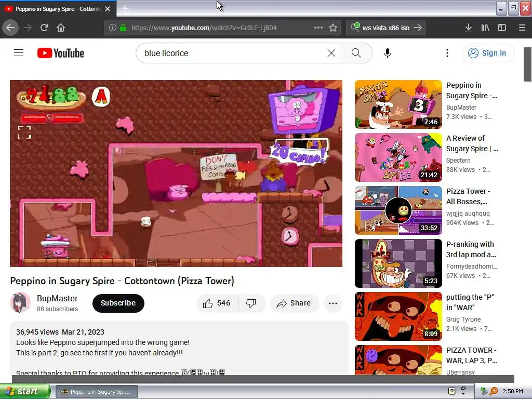Click the video player area
Viewport: 532px width, 399px height.
click(176, 174)
